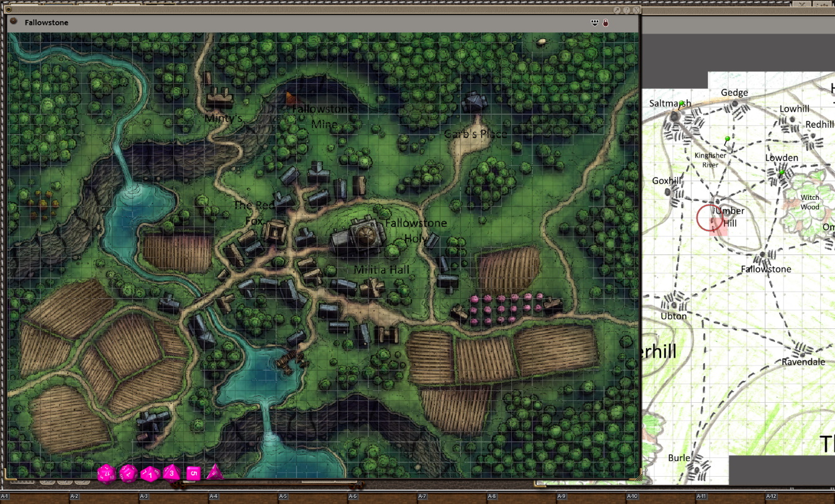This screenshot has height=504, width=835.
Task: Select hotkey slot A-9
Action: pyautogui.click(x=561, y=497)
